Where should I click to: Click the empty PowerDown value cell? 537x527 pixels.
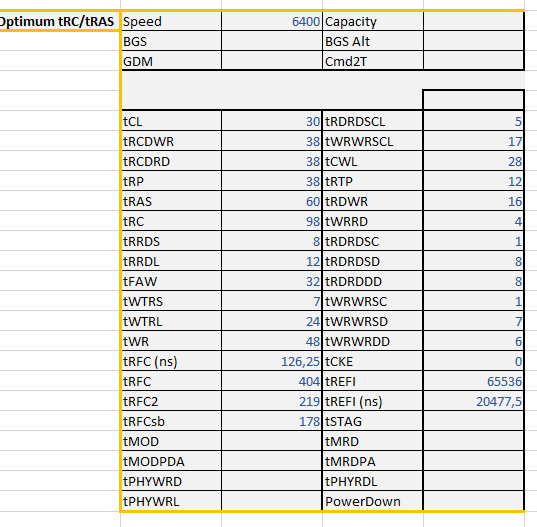pyautogui.click(x=473, y=501)
